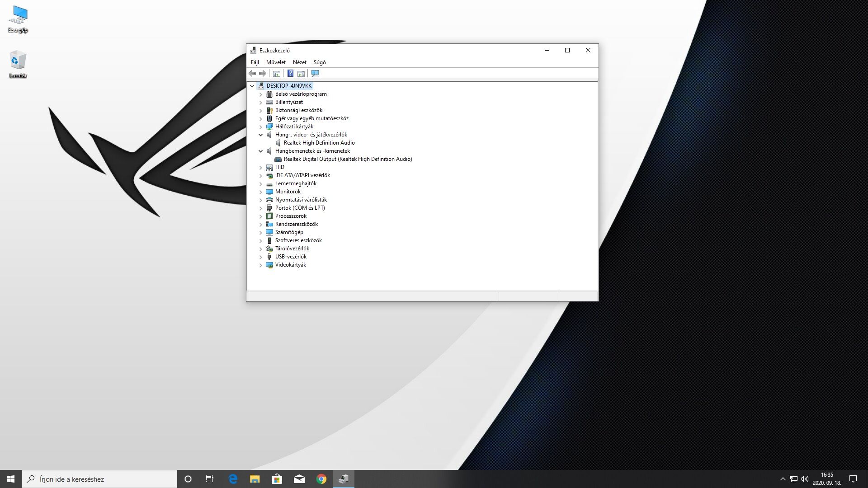Viewport: 868px width, 488px height.
Task: Expand the Videokártyák category
Action: pos(261,265)
